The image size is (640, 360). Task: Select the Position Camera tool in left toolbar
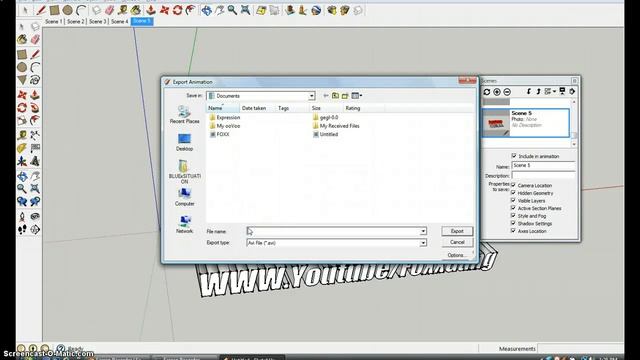pos(22,216)
